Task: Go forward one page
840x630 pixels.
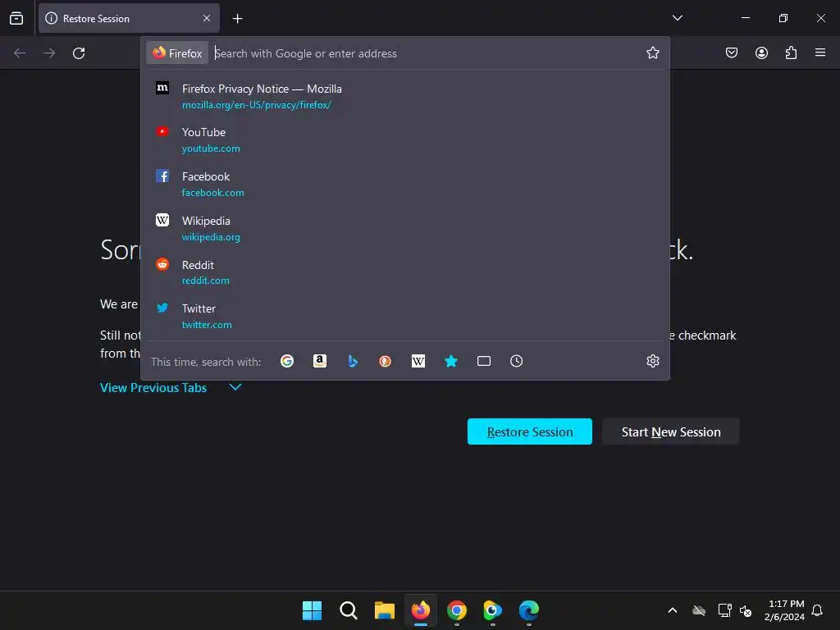Action: [x=49, y=53]
